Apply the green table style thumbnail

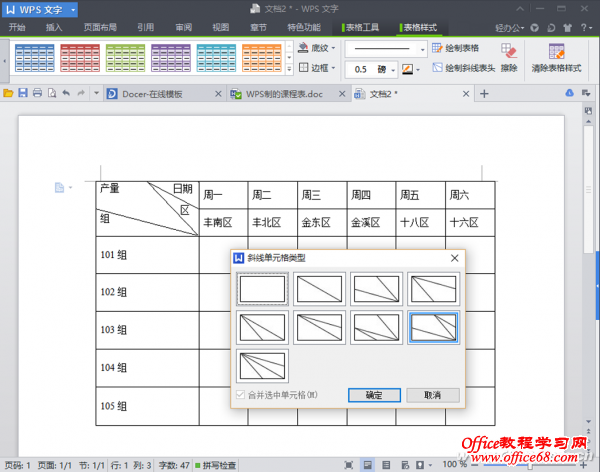point(126,58)
